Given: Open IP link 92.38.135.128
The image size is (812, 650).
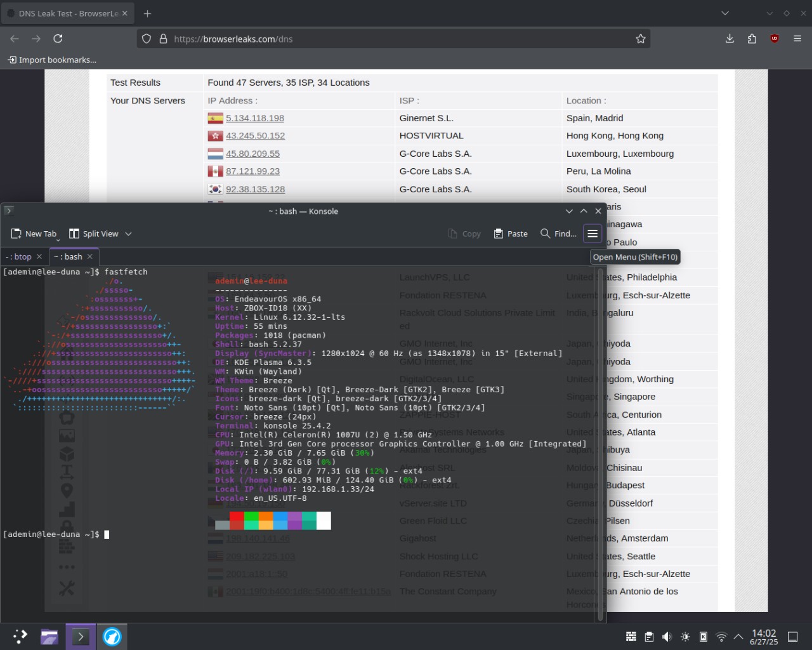Looking at the screenshot, I should coord(255,189).
